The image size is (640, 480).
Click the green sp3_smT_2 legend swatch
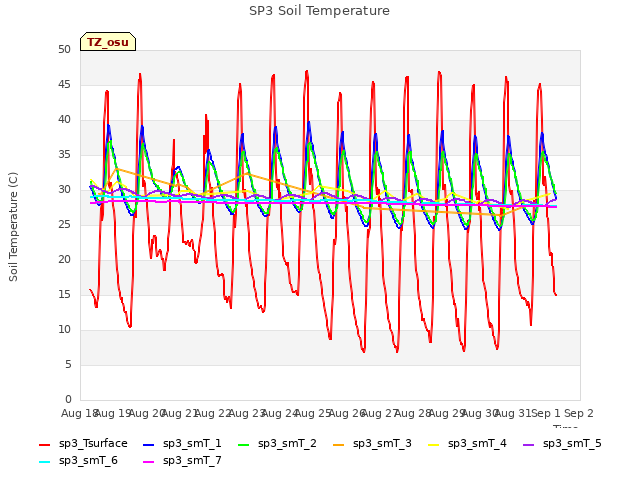tap(244, 444)
